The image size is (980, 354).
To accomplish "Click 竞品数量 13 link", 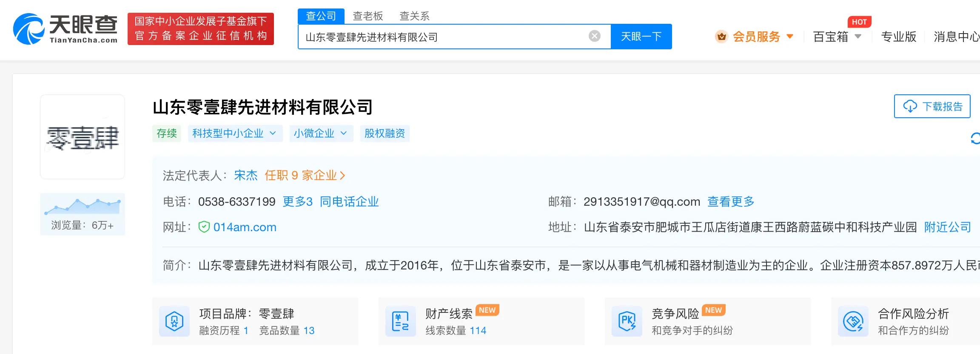I will coord(287,331).
